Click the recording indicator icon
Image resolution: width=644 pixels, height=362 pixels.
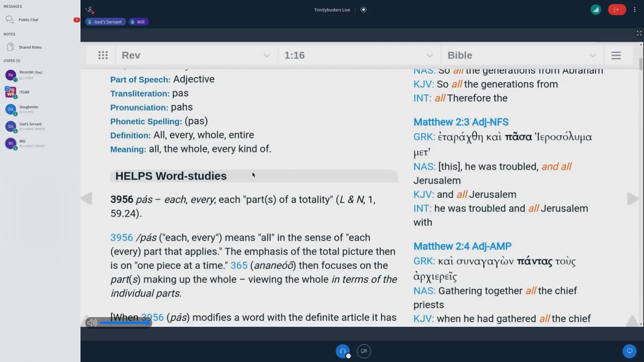[x=364, y=10]
